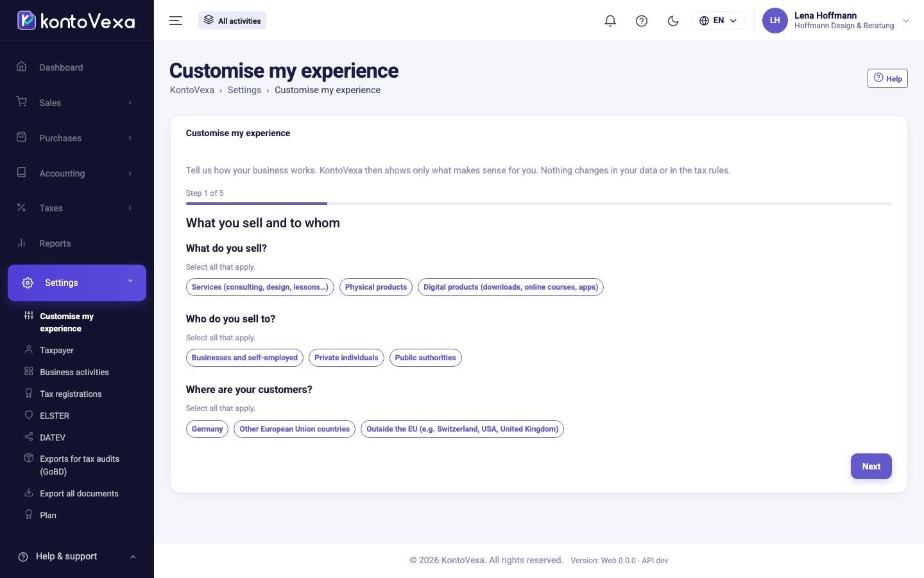Click the kontoVexa logo
The image size is (924, 578).
[76, 21]
